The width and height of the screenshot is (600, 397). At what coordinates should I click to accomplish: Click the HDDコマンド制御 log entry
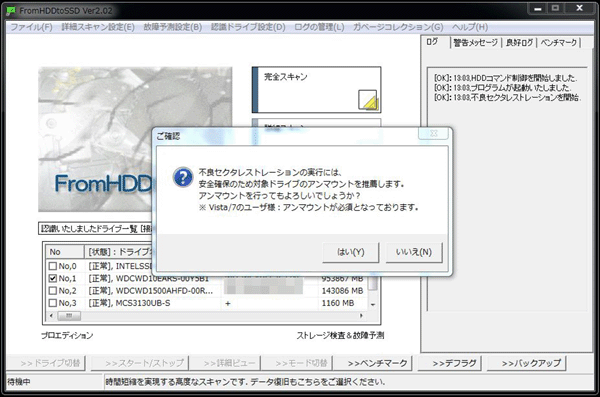coord(505,78)
